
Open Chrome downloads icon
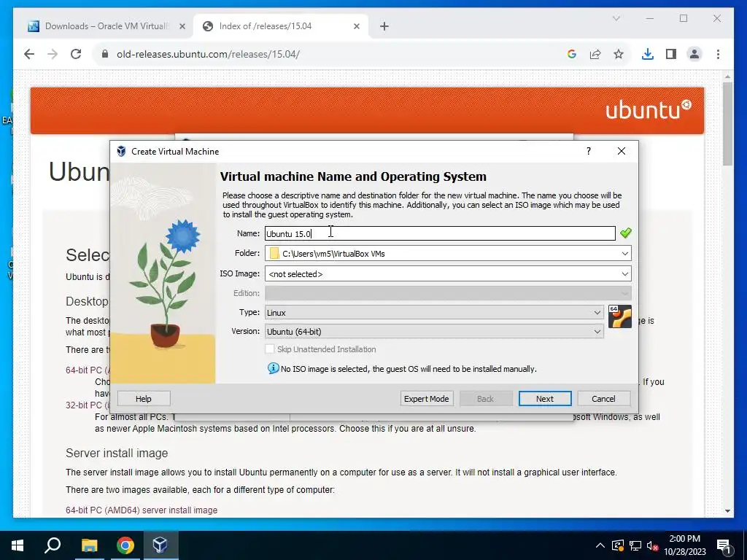[x=648, y=54]
